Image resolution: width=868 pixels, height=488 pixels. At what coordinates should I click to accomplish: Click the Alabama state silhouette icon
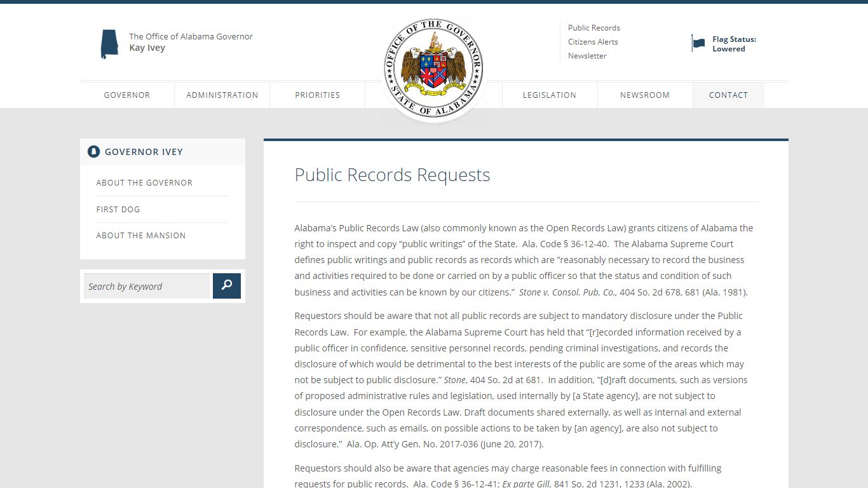pos(109,44)
